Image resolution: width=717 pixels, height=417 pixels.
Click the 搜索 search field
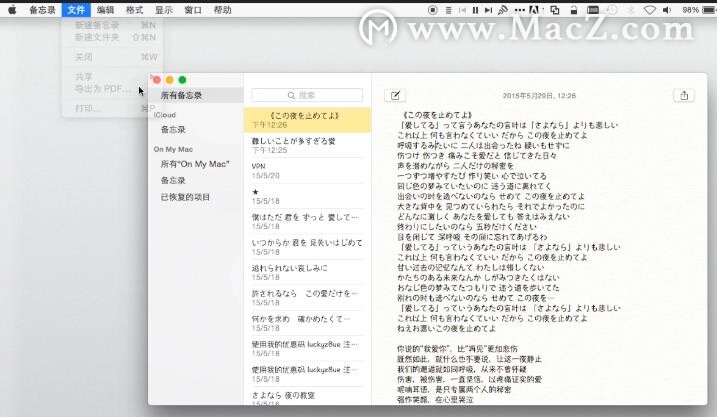307,95
